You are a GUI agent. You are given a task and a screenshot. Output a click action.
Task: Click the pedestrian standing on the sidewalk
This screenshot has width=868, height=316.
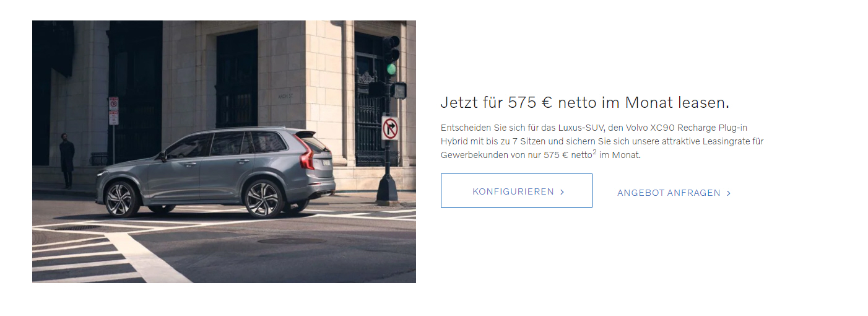coord(67,160)
